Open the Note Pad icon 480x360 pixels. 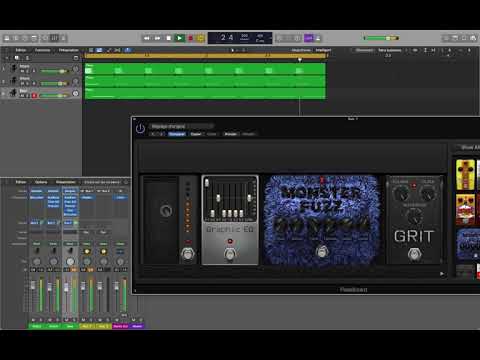[x=455, y=38]
